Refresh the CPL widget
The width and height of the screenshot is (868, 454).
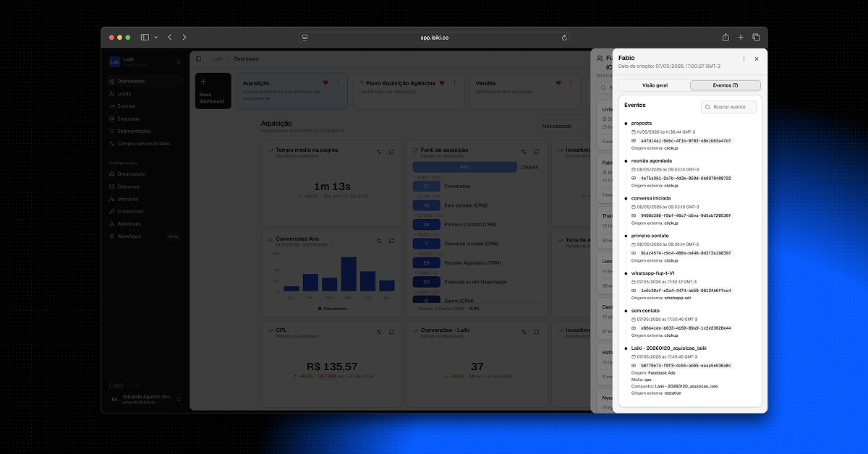point(391,332)
